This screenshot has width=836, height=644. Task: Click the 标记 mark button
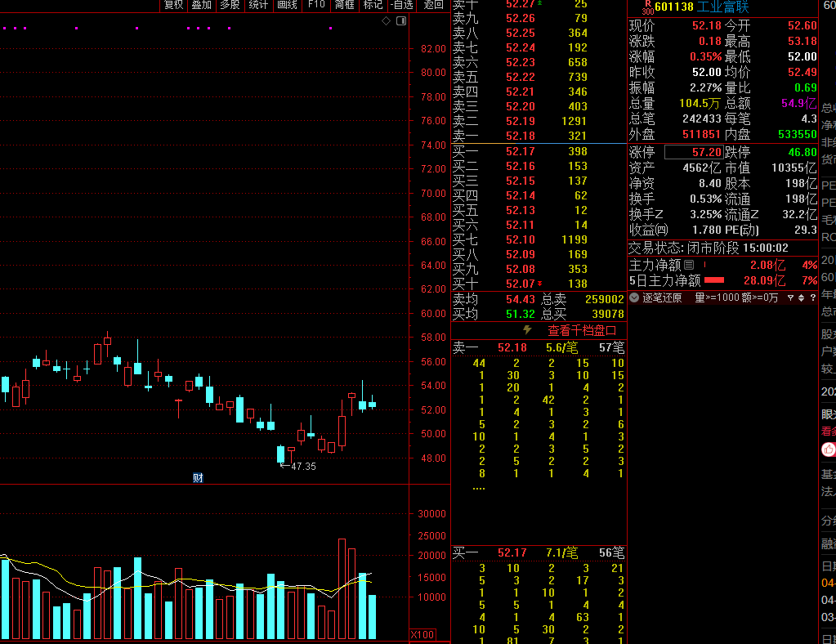373,5
